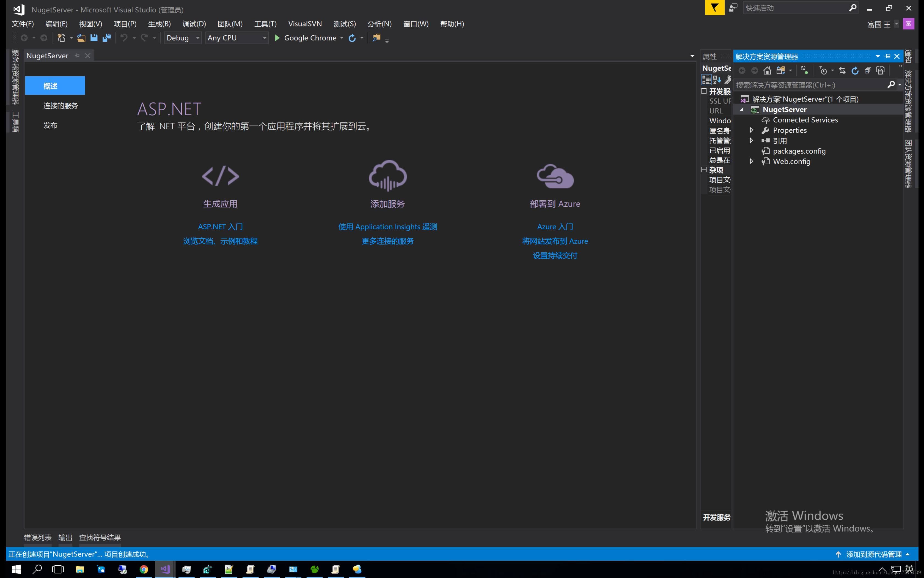Click the 添加服务 cloud icon
The width and height of the screenshot is (924, 578).
[x=387, y=176]
